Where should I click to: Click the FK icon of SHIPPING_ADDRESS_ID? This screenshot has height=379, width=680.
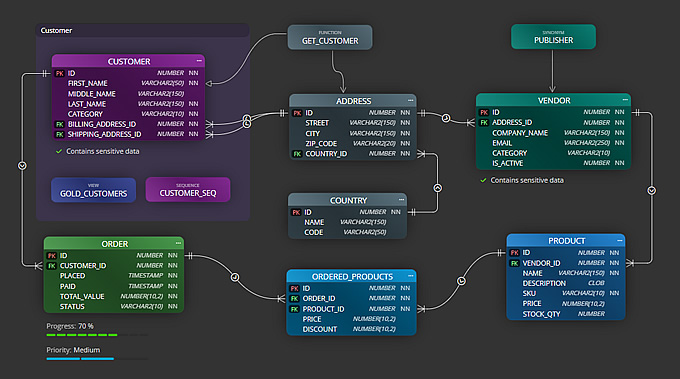[59, 134]
